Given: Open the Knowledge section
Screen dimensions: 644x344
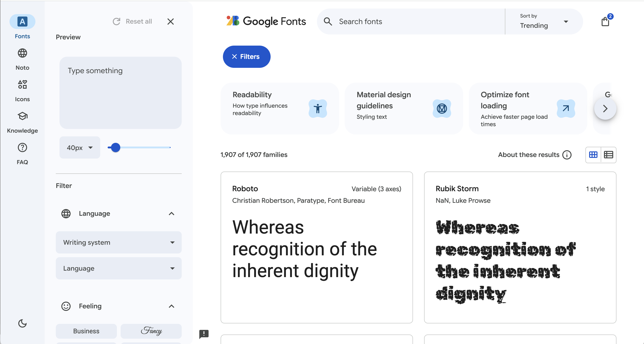Looking at the screenshot, I should (22, 122).
